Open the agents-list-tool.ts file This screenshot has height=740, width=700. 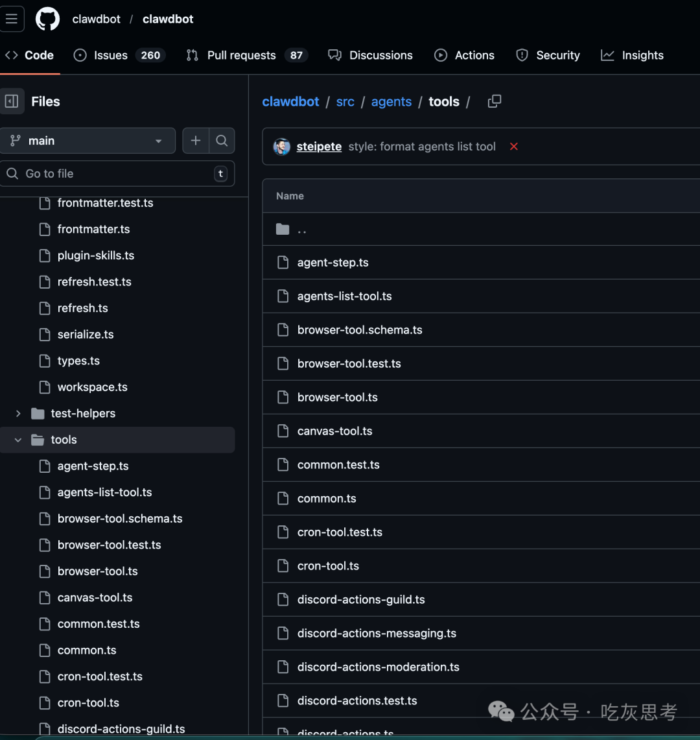click(344, 296)
